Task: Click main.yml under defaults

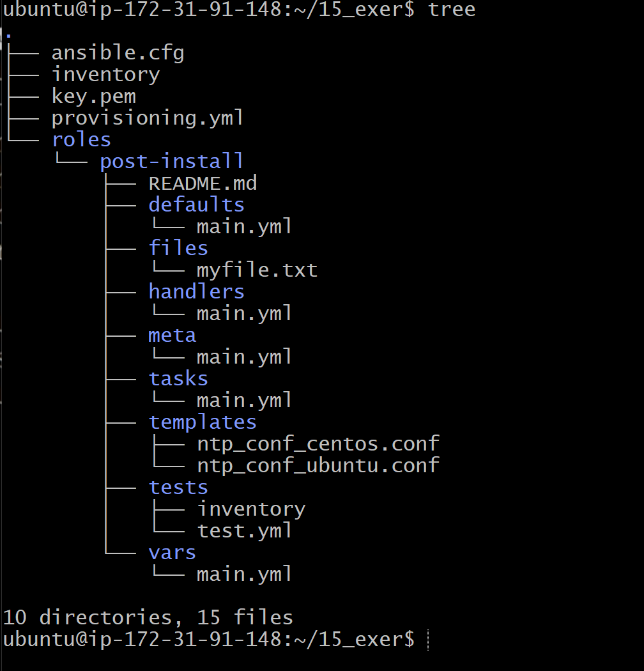Action: coord(244,226)
